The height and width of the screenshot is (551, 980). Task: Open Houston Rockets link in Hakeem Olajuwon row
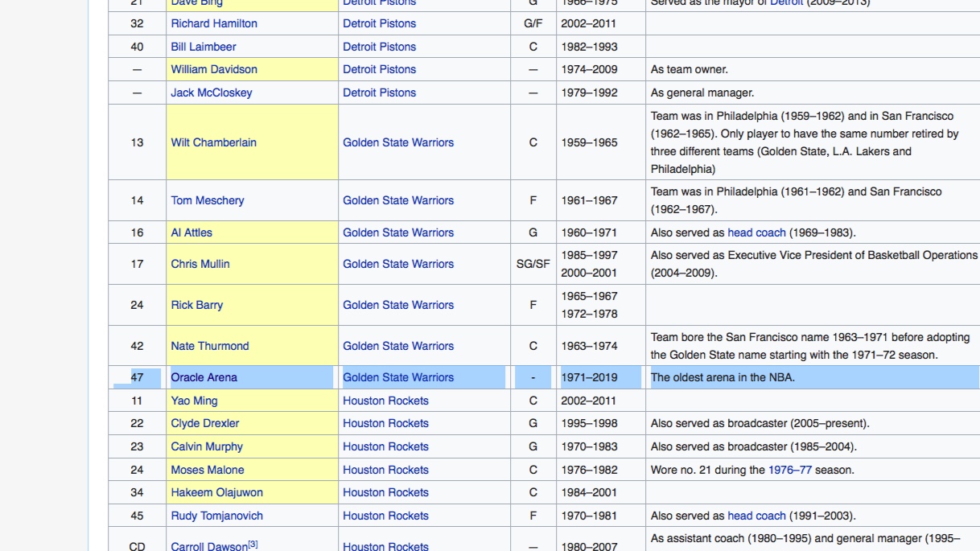pos(385,492)
